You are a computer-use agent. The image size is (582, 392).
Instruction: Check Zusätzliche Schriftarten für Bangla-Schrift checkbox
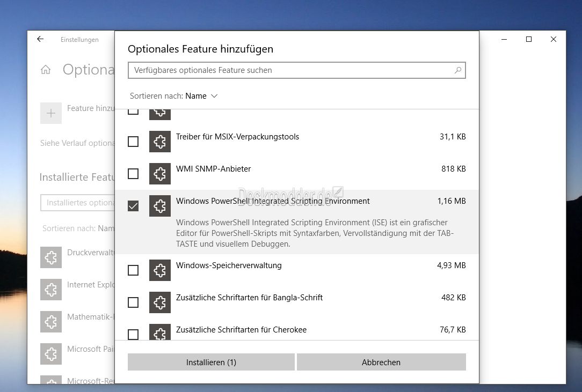133,302
